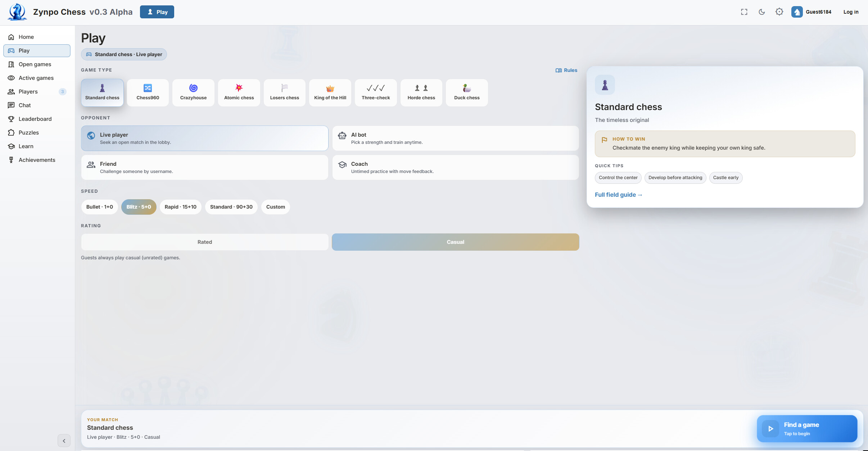The width and height of the screenshot is (868, 451).
Task: Switch to dark mode moon icon
Action: coord(762,12)
